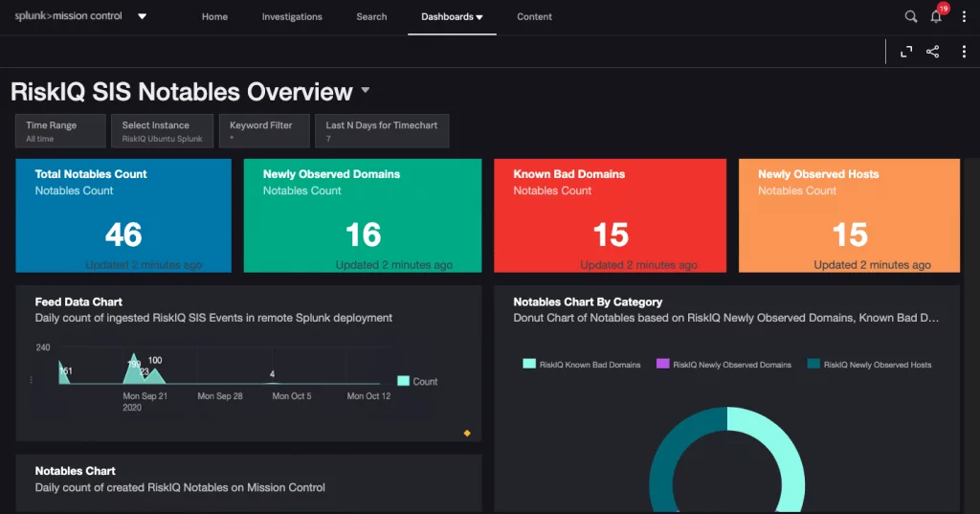980x514 pixels.
Task: Open Investigations tab
Action: click(292, 17)
